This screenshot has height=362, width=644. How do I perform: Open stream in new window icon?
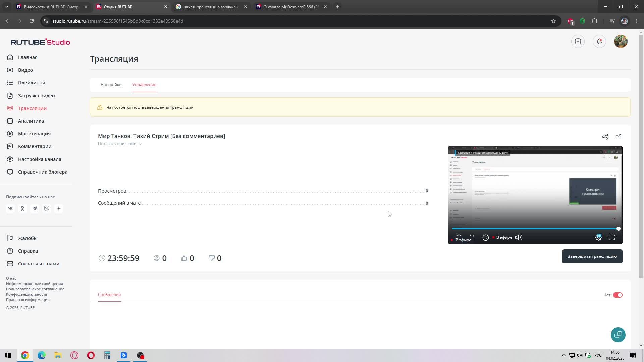(x=619, y=137)
